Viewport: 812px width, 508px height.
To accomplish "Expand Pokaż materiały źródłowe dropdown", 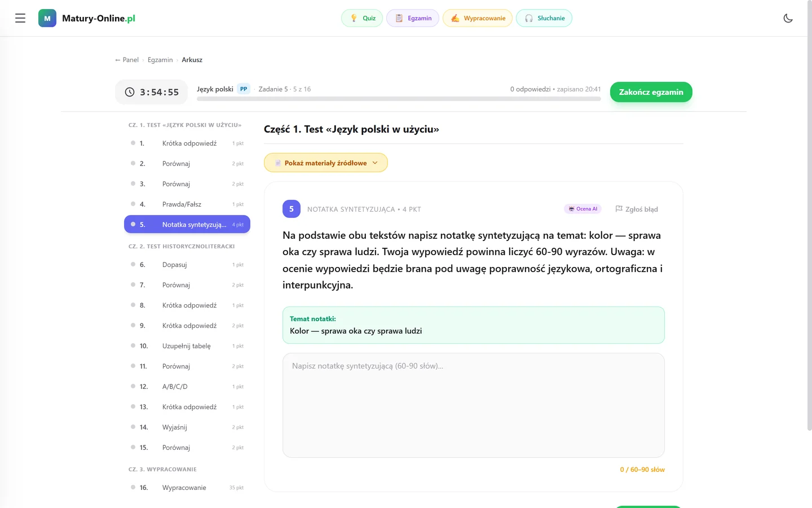I will (326, 163).
